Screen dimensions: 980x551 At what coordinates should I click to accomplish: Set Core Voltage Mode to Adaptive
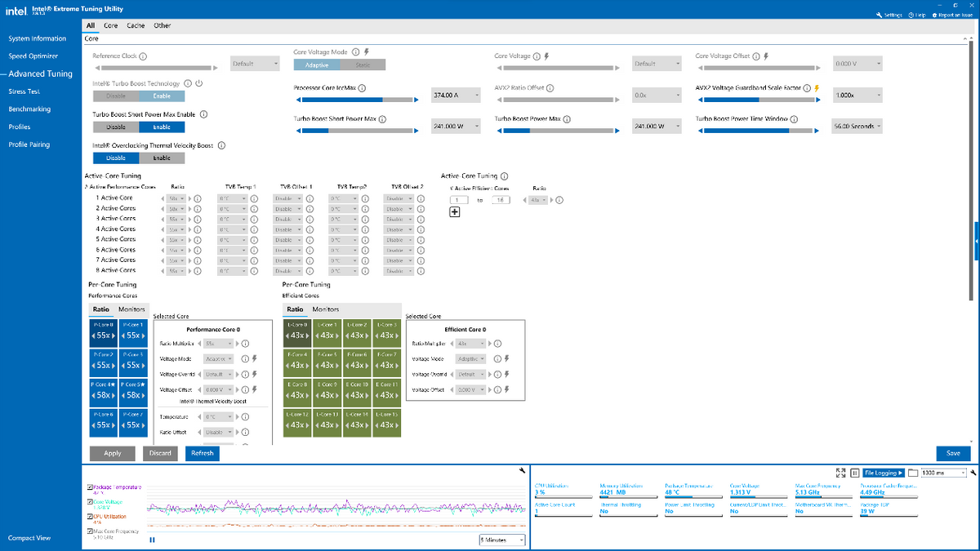(317, 64)
